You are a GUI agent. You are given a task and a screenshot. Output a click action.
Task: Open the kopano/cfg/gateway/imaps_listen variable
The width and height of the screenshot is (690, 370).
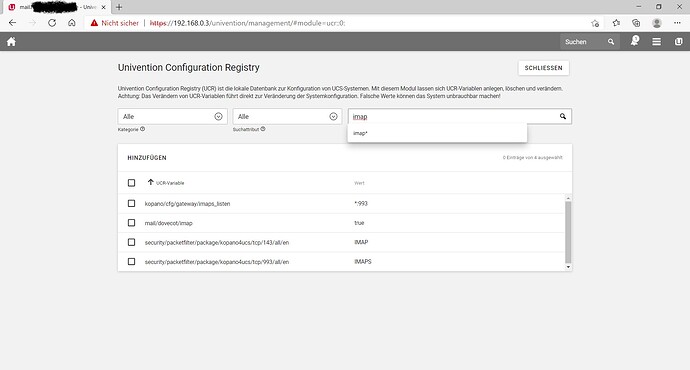[x=187, y=204]
